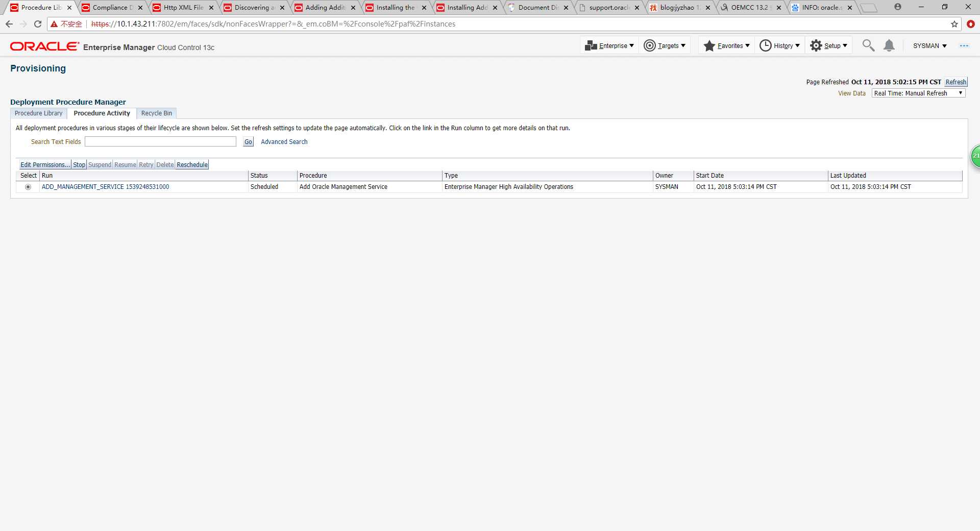Open a new browser tab
The width and height of the screenshot is (980, 531).
click(x=868, y=8)
